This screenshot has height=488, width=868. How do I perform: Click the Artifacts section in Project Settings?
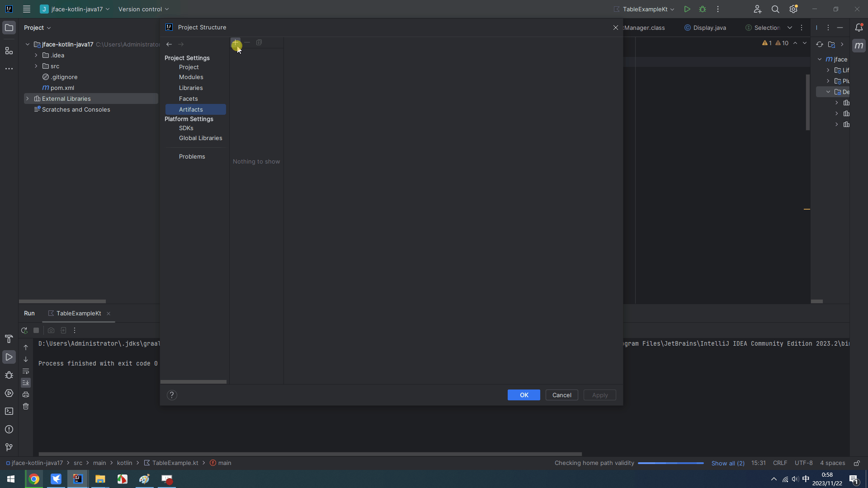pos(191,109)
